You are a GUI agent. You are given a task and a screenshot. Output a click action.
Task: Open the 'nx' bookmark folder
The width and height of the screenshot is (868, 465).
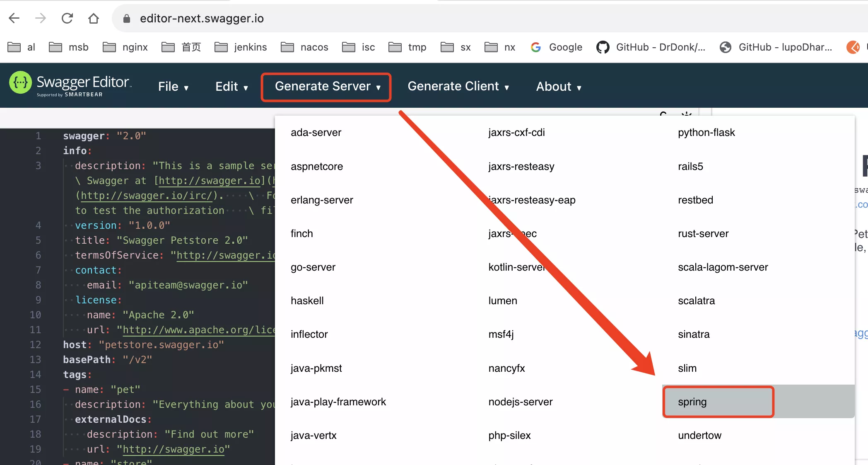point(500,47)
